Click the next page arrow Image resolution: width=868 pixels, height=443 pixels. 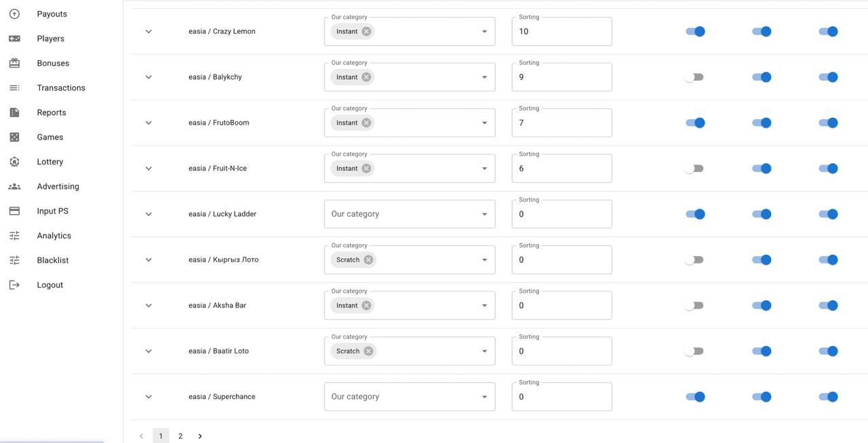[200, 436]
